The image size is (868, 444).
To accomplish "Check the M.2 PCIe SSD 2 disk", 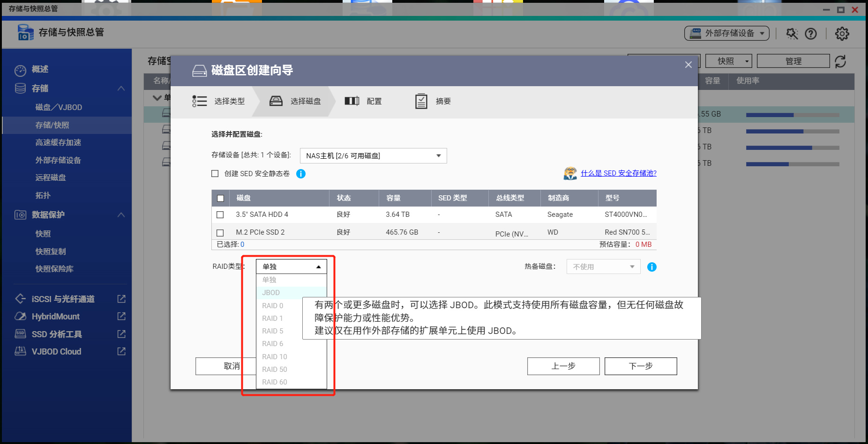I will coord(220,233).
